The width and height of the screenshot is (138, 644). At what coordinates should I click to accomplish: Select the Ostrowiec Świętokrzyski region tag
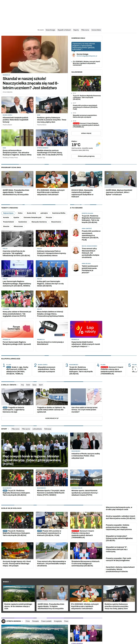point(33,217)
